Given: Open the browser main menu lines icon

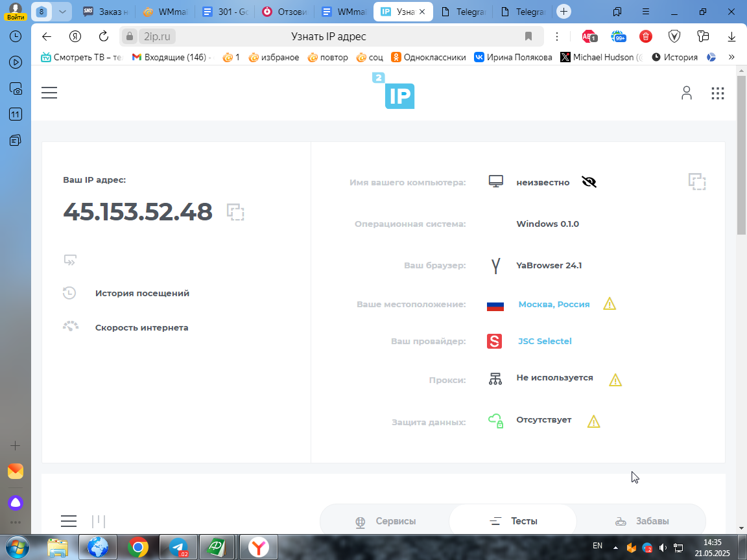Looking at the screenshot, I should [x=646, y=12].
